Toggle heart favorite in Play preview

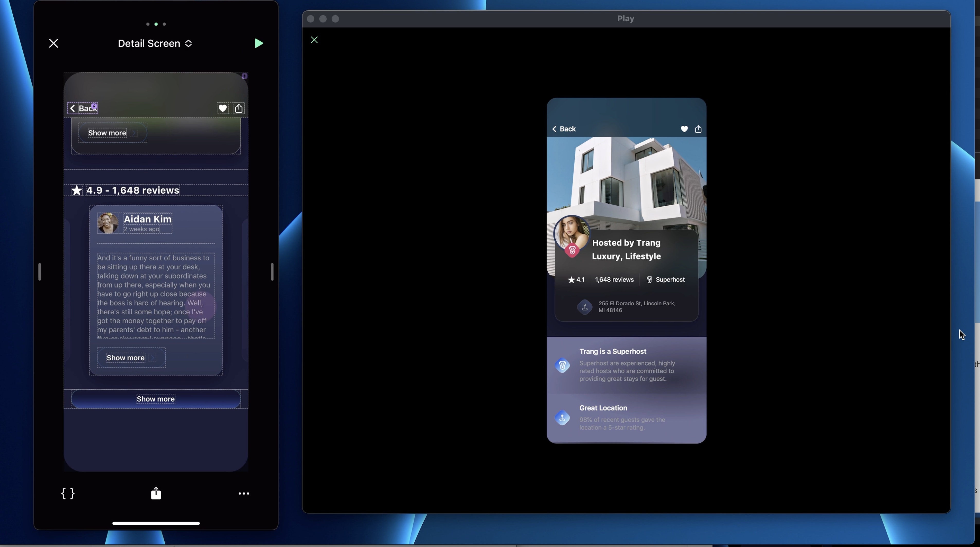(684, 129)
